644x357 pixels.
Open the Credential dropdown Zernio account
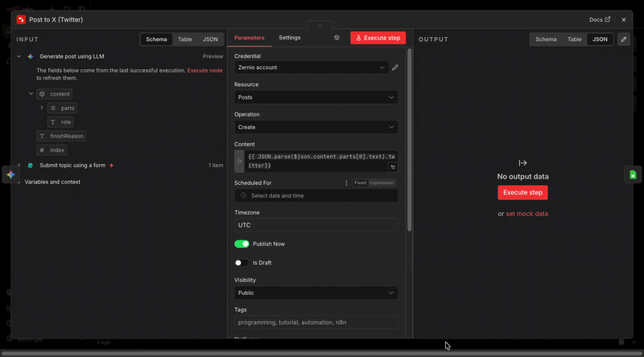point(312,68)
